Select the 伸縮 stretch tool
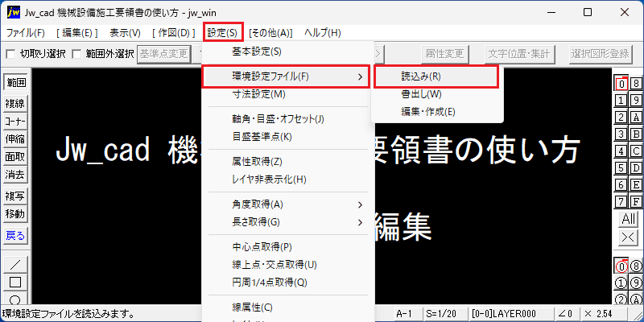The width and height of the screenshot is (644, 322). pos(15,139)
